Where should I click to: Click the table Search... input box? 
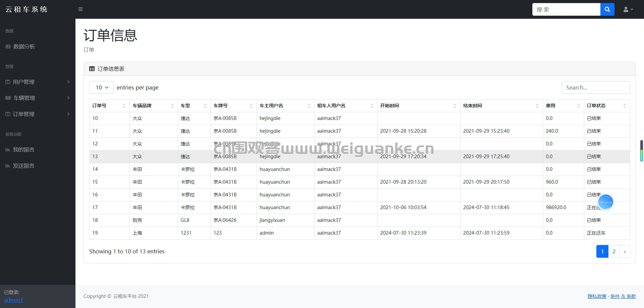tap(596, 87)
